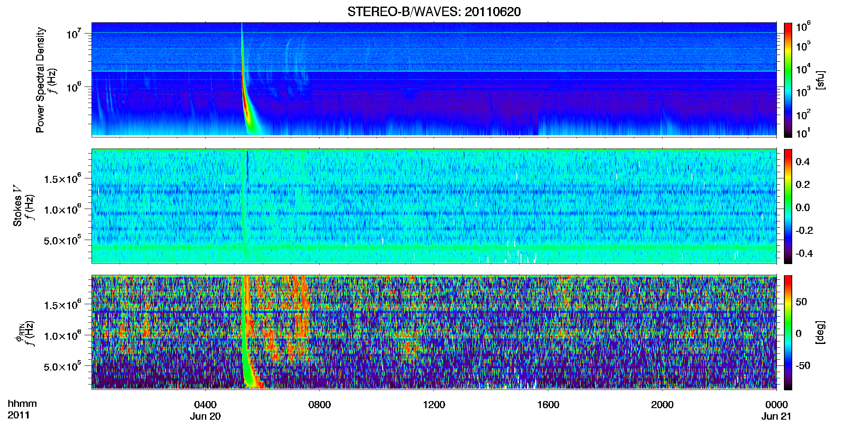
Task: Select the 1600 time tick label
Action: [548, 405]
